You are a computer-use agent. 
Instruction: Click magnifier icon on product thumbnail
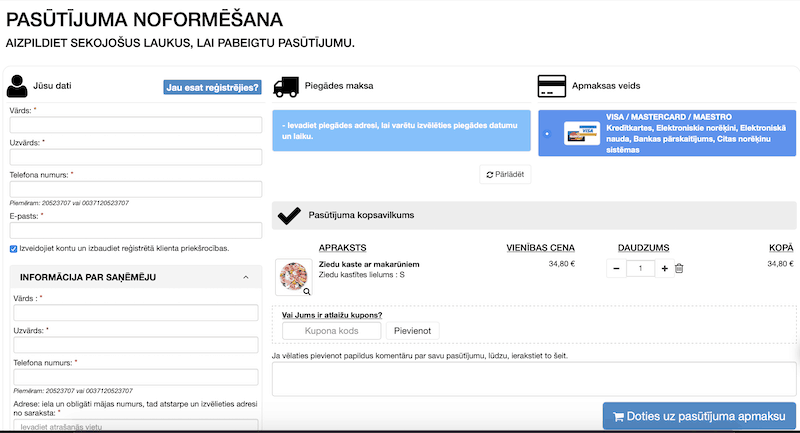307,291
